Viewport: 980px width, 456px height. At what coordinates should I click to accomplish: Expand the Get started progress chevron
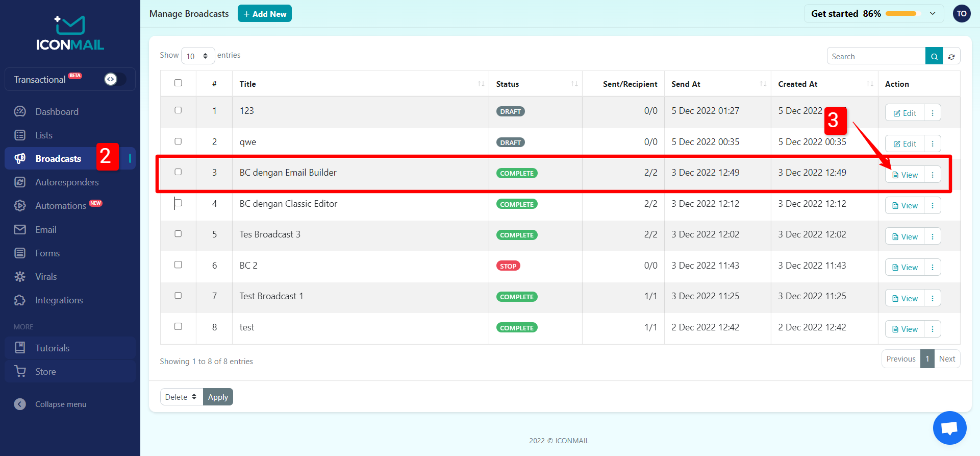933,14
